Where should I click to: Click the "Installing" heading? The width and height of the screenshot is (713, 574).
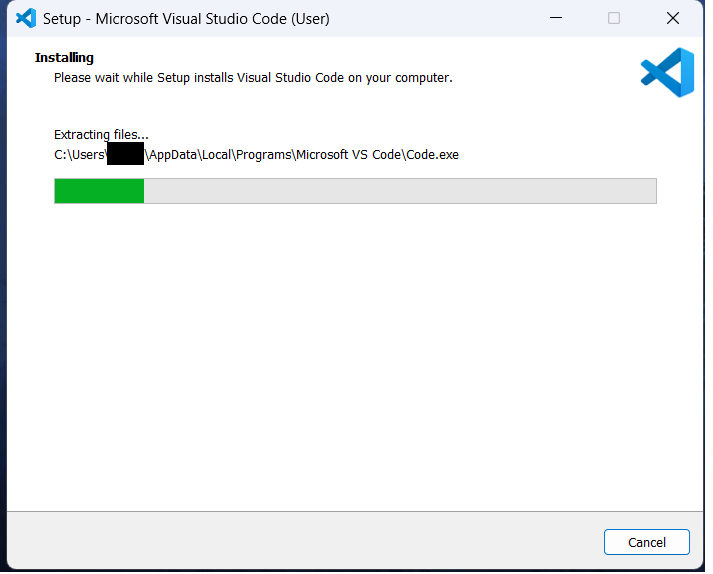[x=64, y=58]
